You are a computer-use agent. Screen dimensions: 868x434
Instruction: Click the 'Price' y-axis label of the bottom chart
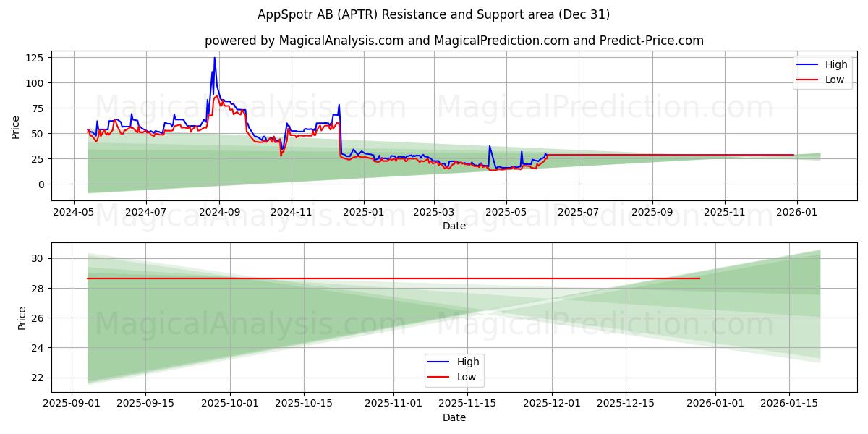pyautogui.click(x=22, y=318)
